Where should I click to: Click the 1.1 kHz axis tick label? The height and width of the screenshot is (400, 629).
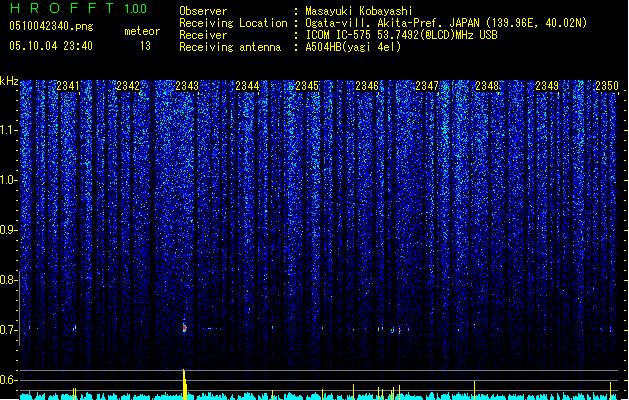pos(8,130)
